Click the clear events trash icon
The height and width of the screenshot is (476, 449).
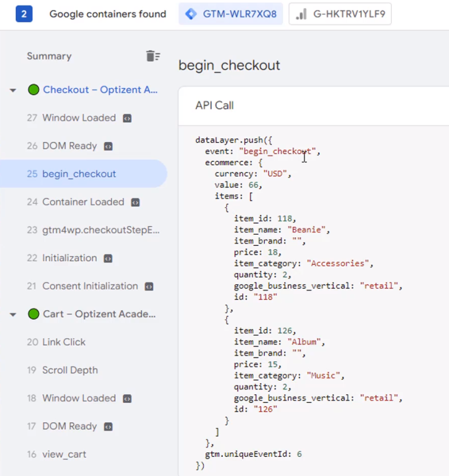[153, 56]
